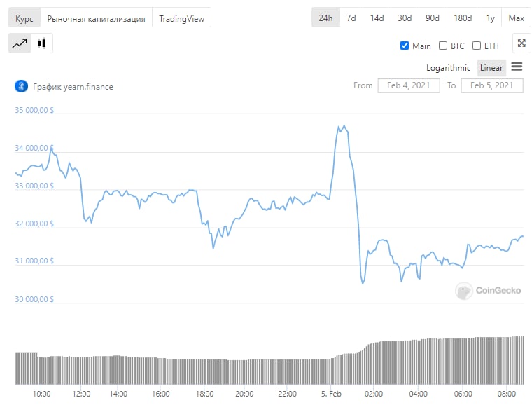Switch chart to Logarithmic scale

[448, 67]
